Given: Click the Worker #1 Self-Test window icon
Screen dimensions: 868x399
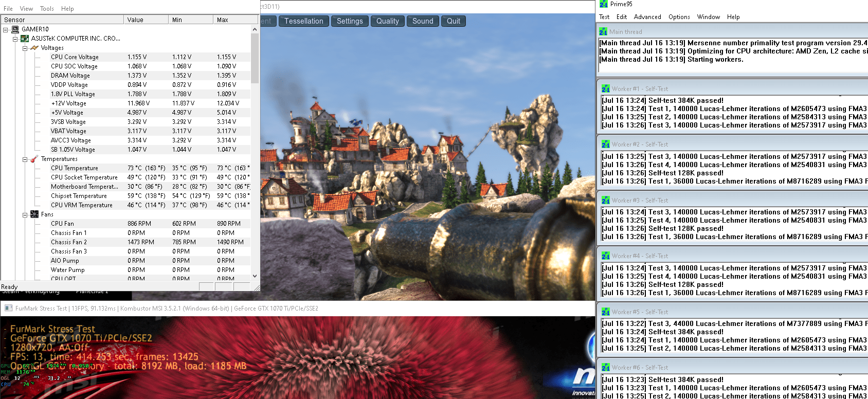Looking at the screenshot, I should (606, 89).
